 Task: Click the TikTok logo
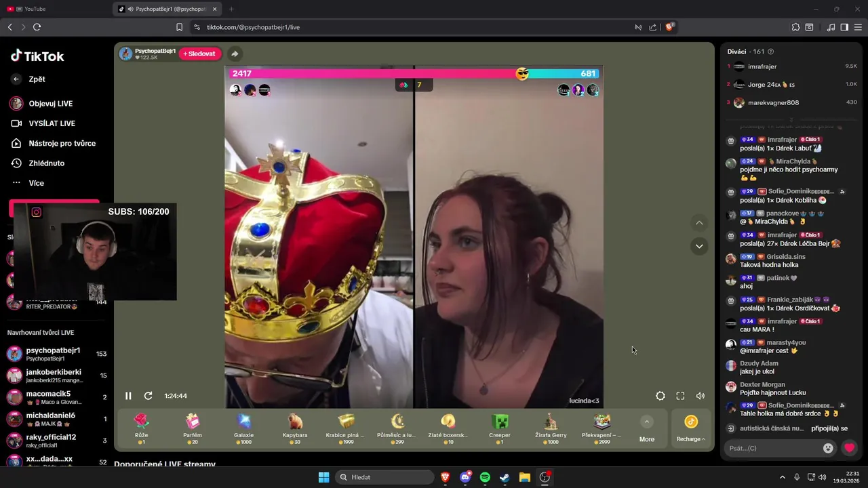click(x=37, y=56)
